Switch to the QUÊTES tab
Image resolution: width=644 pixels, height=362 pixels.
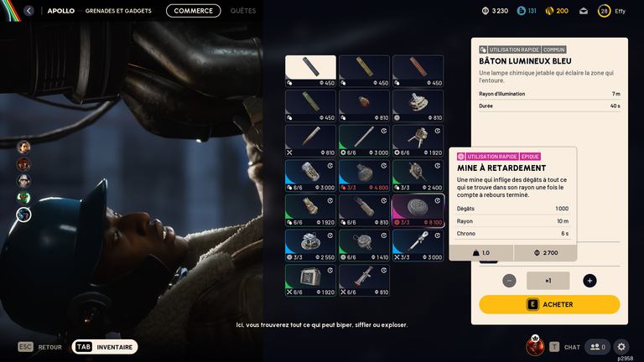[243, 11]
